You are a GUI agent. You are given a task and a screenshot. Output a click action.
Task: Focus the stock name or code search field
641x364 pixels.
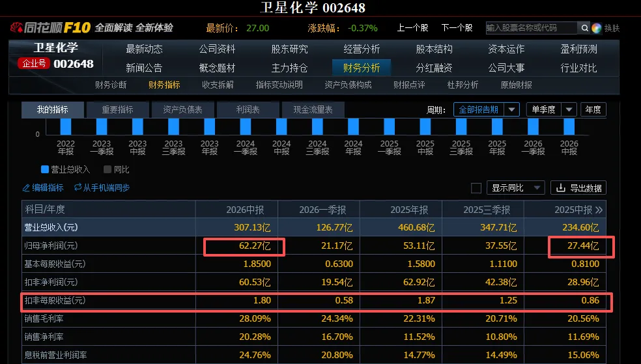click(x=532, y=28)
